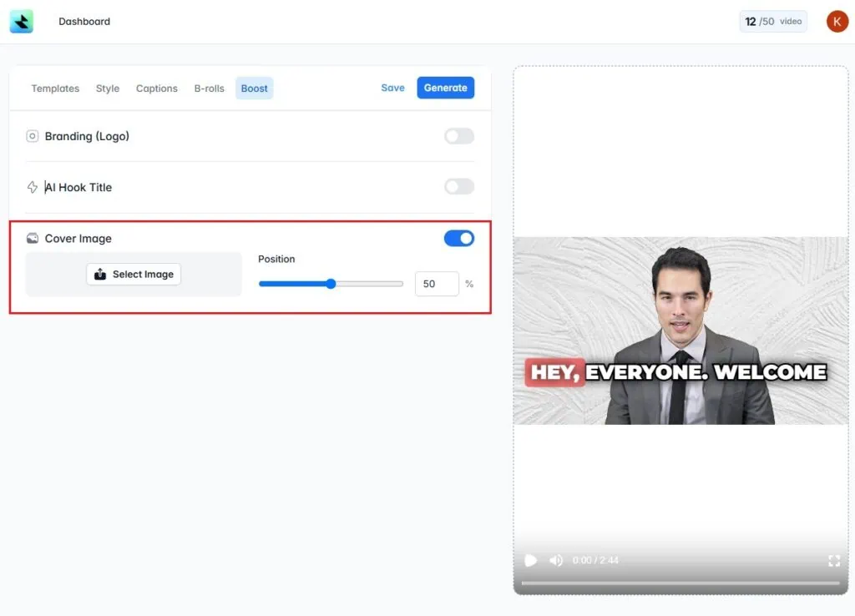Enable the Branding (Logo) toggle
The height and width of the screenshot is (616, 855).
click(459, 136)
